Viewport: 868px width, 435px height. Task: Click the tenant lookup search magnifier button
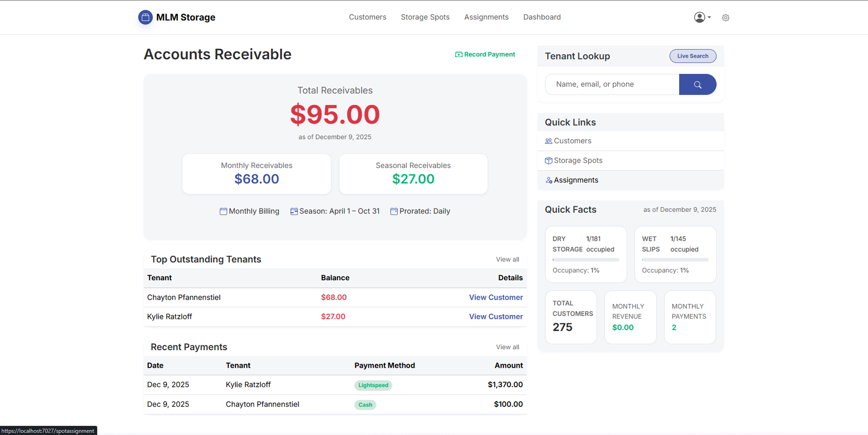[698, 85]
